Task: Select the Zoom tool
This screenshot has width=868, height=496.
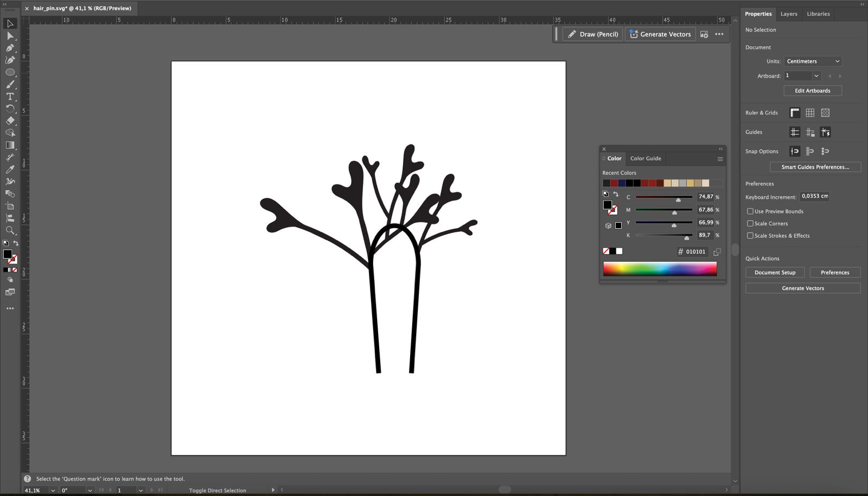Action: pos(10,230)
